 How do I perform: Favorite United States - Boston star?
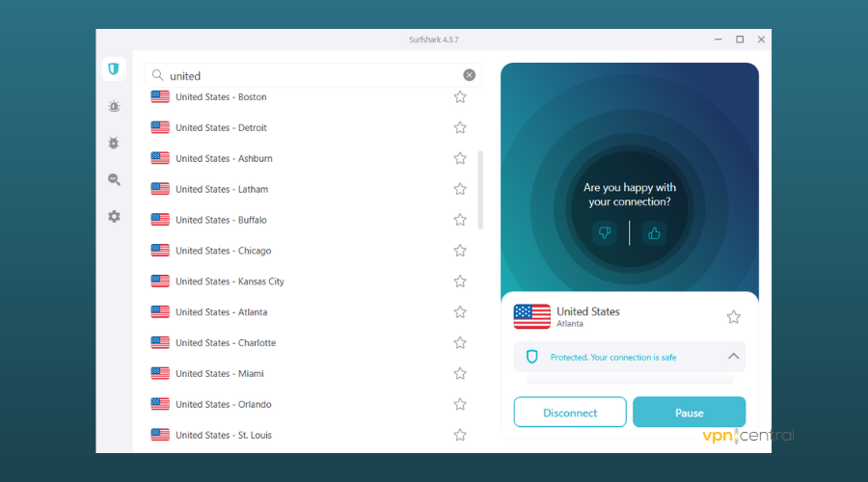(x=460, y=96)
